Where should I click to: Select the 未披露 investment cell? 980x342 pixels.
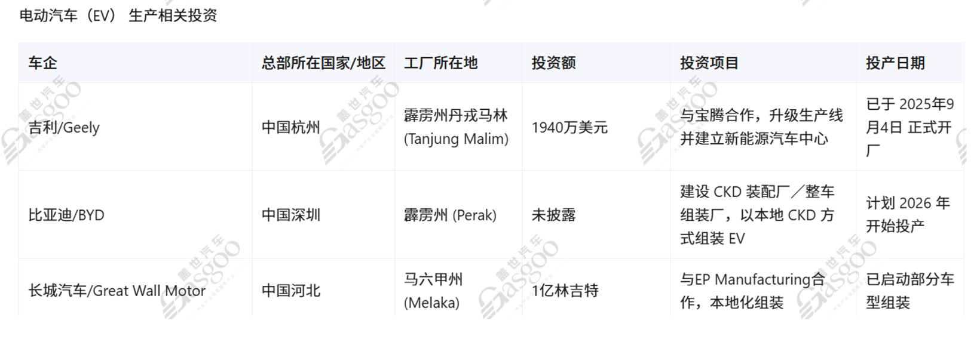(x=553, y=215)
